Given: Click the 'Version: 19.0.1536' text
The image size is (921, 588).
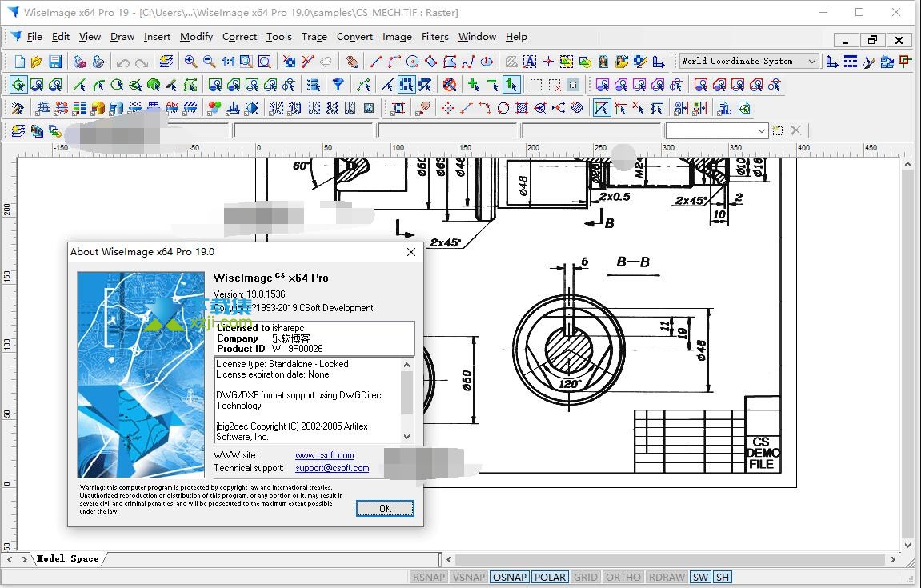Looking at the screenshot, I should [x=249, y=294].
